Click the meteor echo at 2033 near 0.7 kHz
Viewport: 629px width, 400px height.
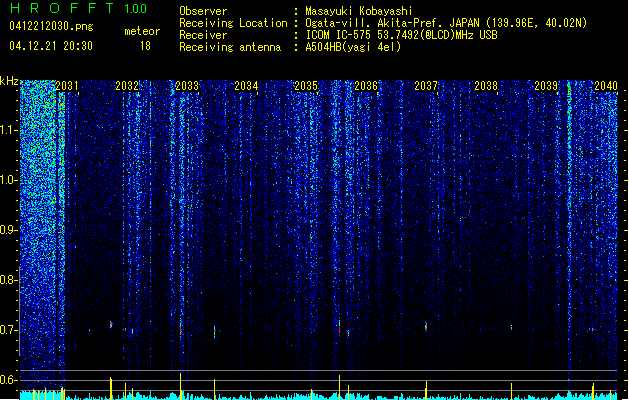(181, 330)
